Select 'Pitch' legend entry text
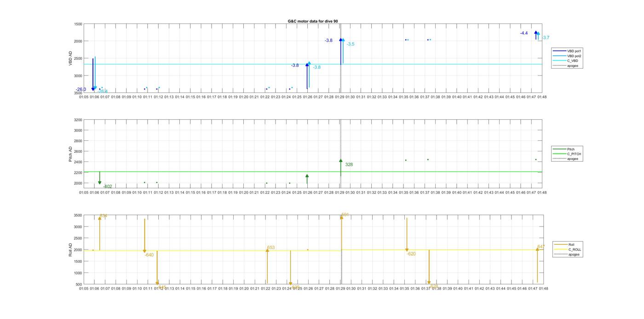The image size is (644, 319). click(571, 149)
